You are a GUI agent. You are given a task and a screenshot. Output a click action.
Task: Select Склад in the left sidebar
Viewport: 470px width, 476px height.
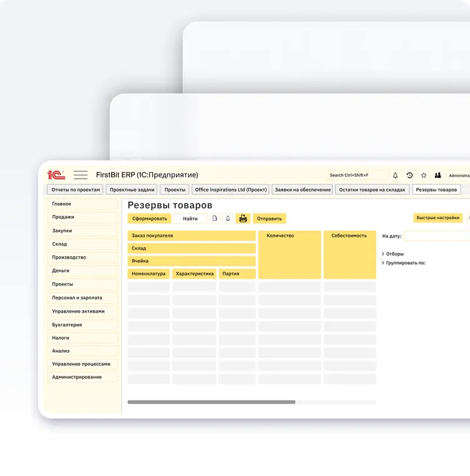[x=82, y=244]
